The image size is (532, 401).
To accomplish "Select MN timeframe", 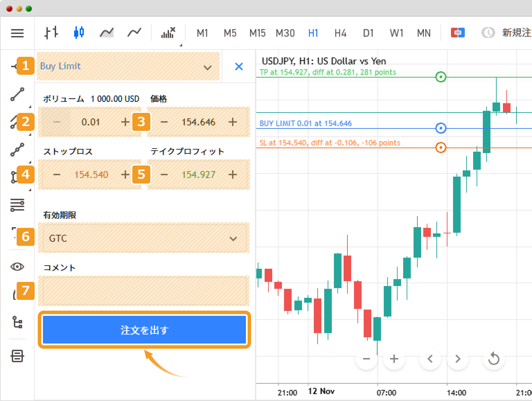I will pos(424,33).
